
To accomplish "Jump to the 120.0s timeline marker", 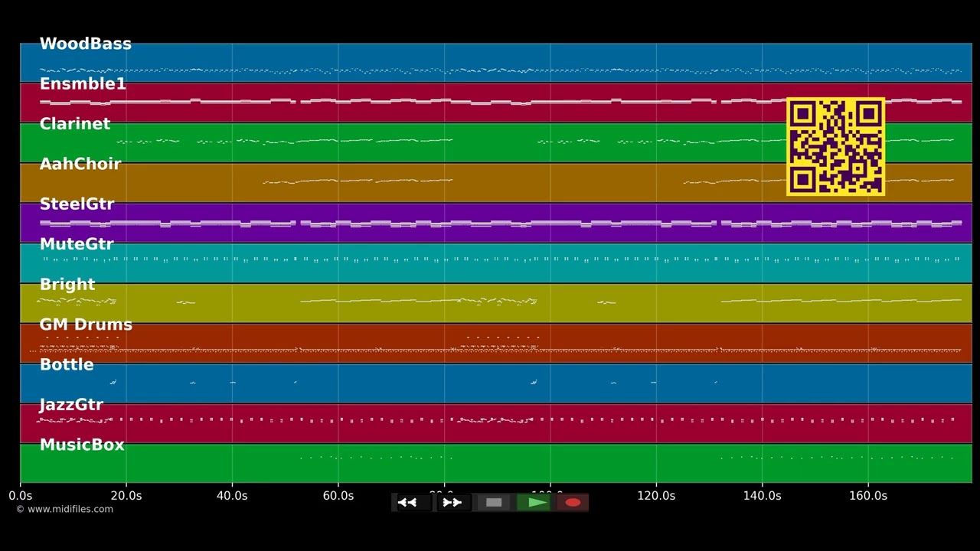I will point(656,496).
